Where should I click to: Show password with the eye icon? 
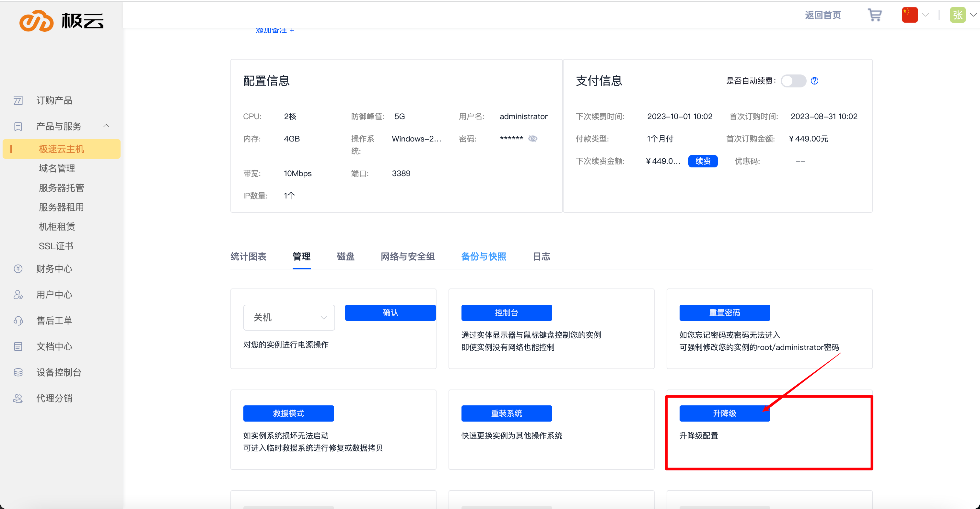[x=532, y=139]
